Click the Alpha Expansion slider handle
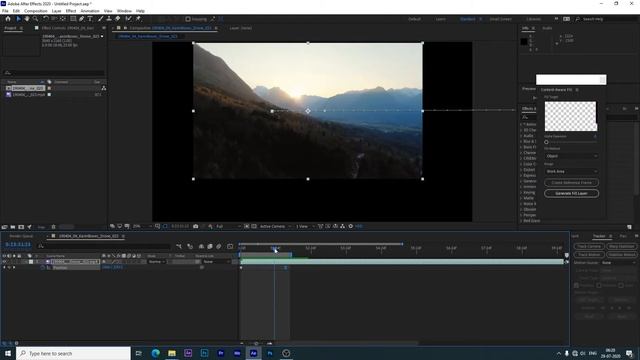The width and height of the screenshot is (640, 360). pyautogui.click(x=546, y=142)
